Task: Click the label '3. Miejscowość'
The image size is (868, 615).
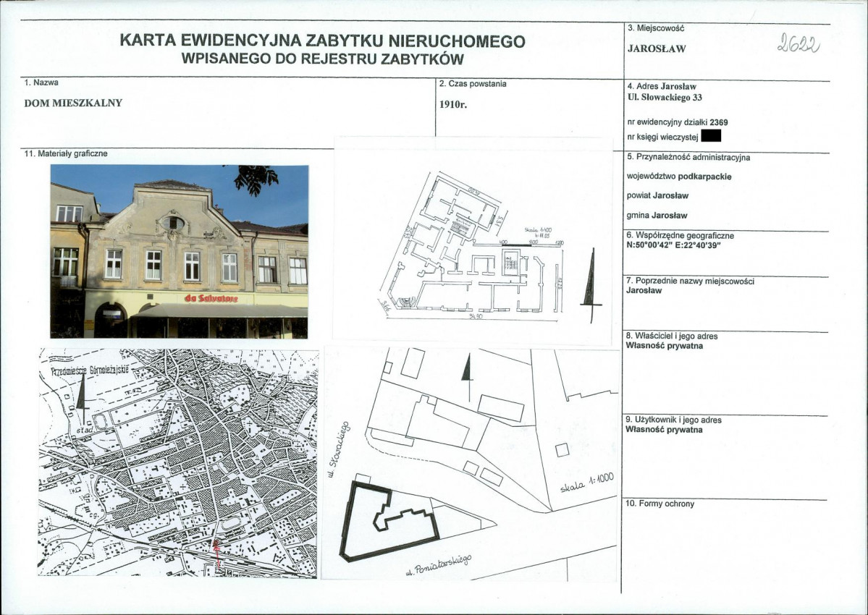Action: 656,27
